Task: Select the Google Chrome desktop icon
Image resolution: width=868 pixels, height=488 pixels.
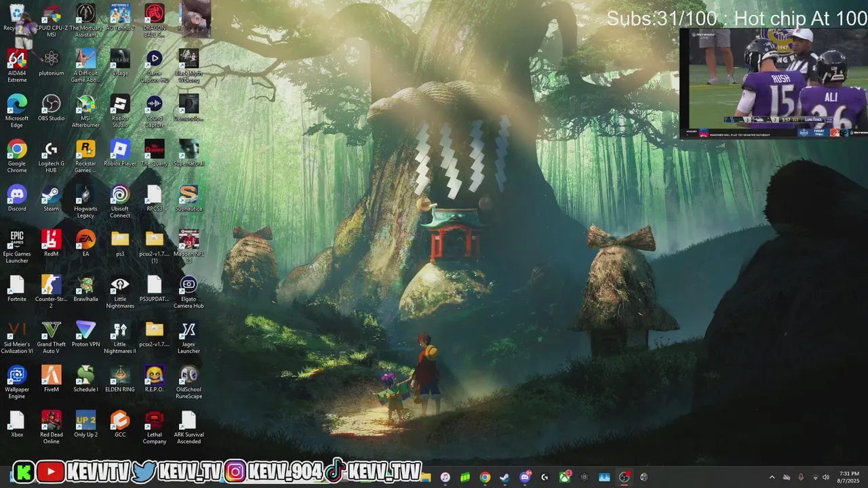Action: click(x=17, y=157)
